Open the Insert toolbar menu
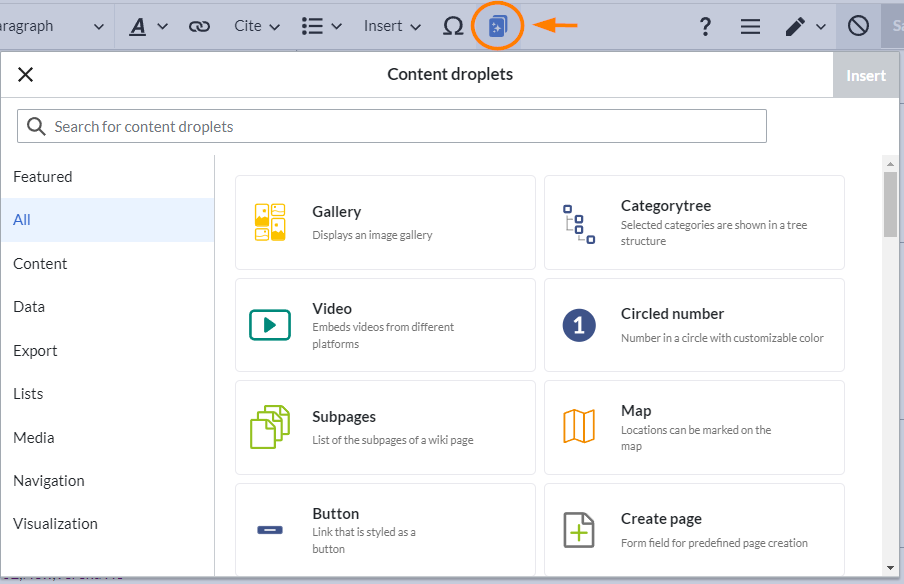The height and width of the screenshot is (584, 904). coord(392,26)
